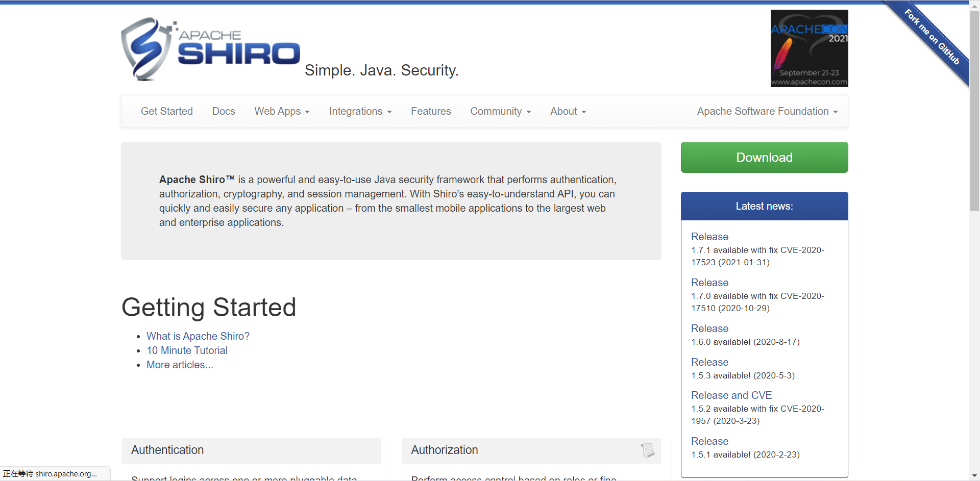Open Release link for 1.5.1 news
The image size is (980, 481).
click(x=709, y=441)
